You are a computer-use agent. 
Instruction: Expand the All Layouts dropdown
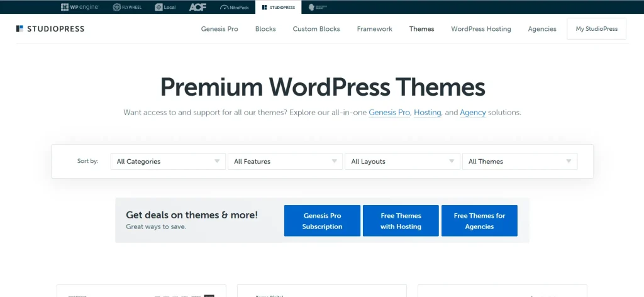pyautogui.click(x=402, y=162)
